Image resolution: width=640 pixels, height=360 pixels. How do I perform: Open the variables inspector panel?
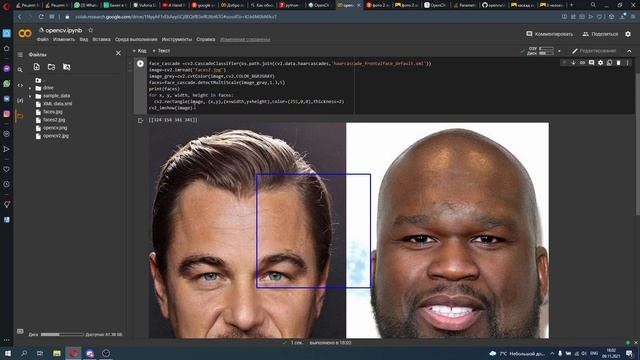pos(20,100)
